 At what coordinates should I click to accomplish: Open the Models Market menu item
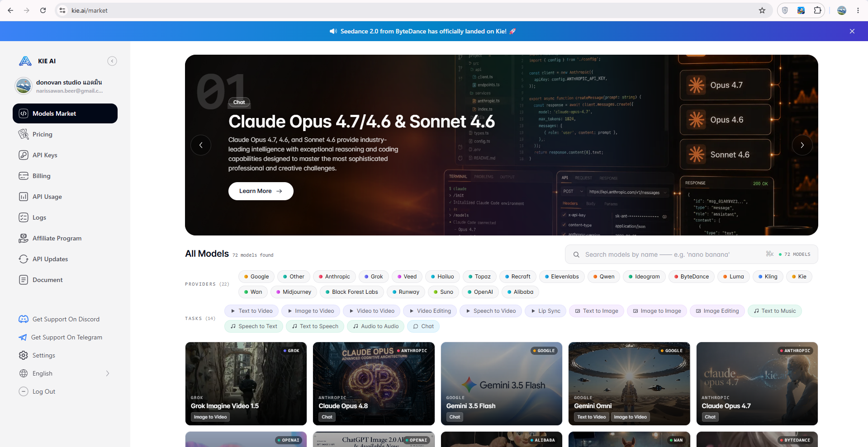pos(65,113)
